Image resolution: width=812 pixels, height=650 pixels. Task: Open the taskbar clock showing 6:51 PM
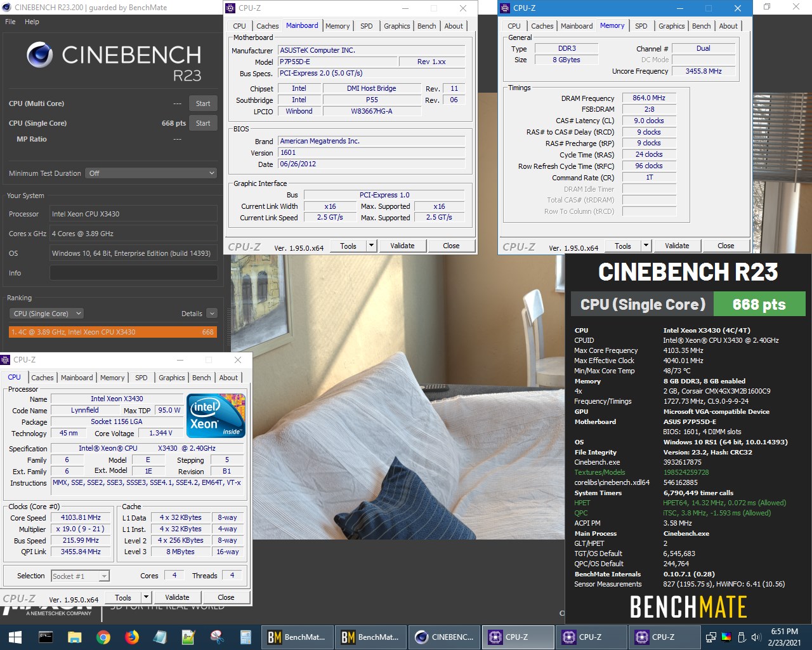[785, 637]
